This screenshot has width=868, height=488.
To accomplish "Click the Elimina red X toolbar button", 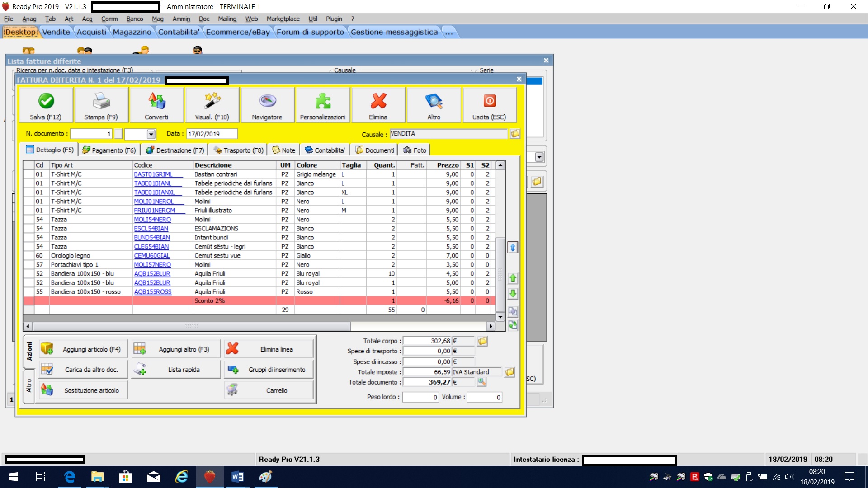I will [378, 105].
